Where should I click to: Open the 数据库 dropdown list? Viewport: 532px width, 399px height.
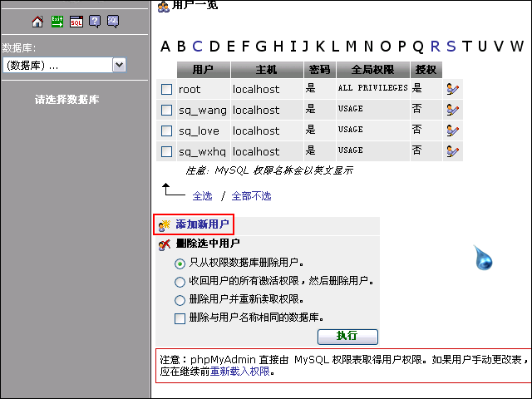pyautogui.click(x=65, y=65)
